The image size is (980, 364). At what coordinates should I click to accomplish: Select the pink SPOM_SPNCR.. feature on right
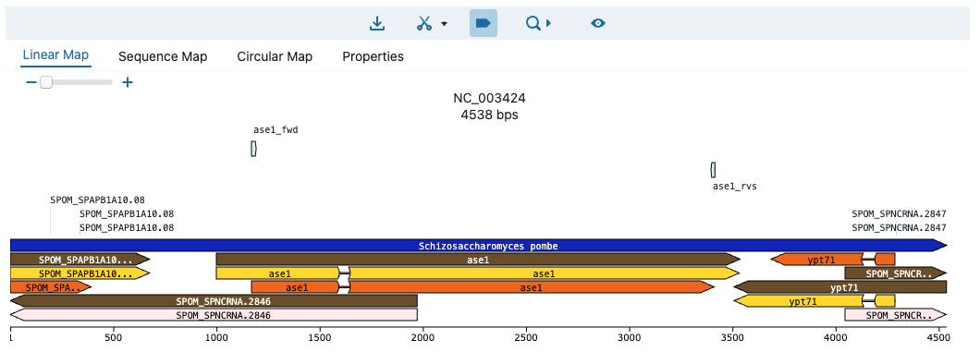pos(896,315)
